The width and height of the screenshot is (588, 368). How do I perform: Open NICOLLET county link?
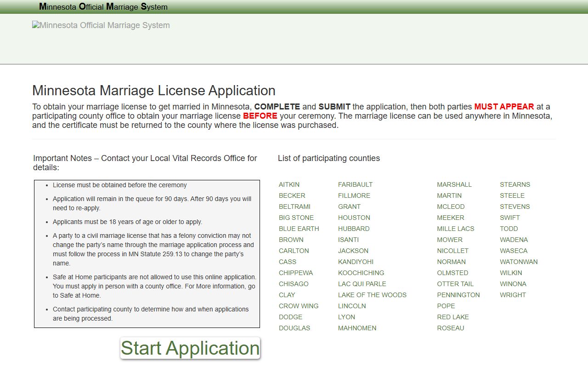(453, 251)
